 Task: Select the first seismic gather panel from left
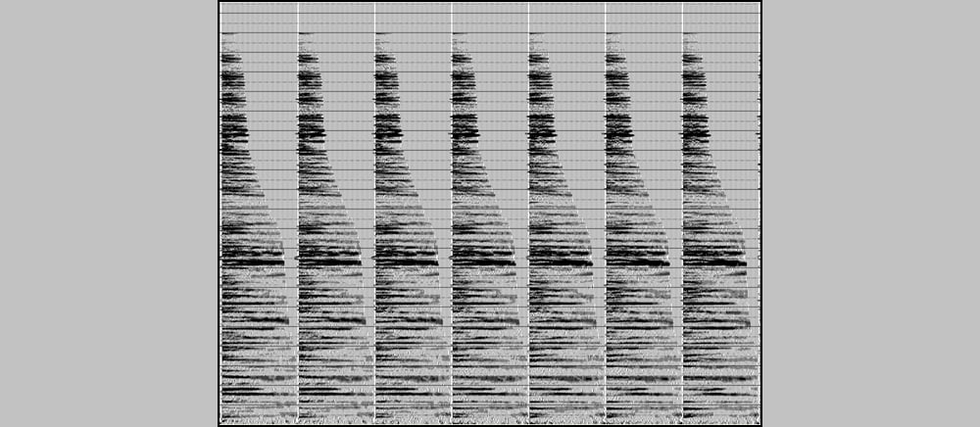click(x=260, y=213)
